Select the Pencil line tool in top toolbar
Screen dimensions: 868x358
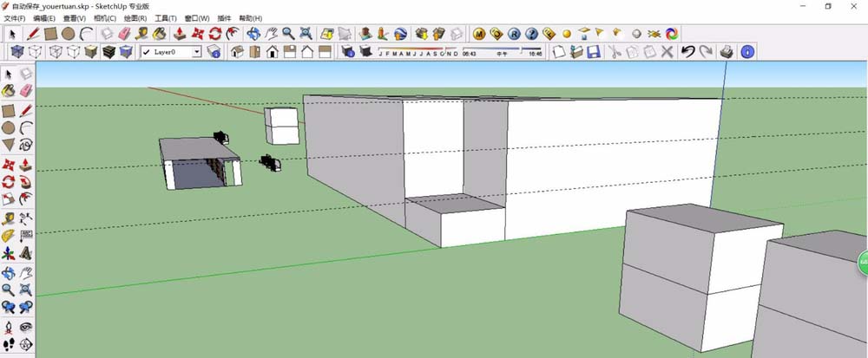point(33,34)
